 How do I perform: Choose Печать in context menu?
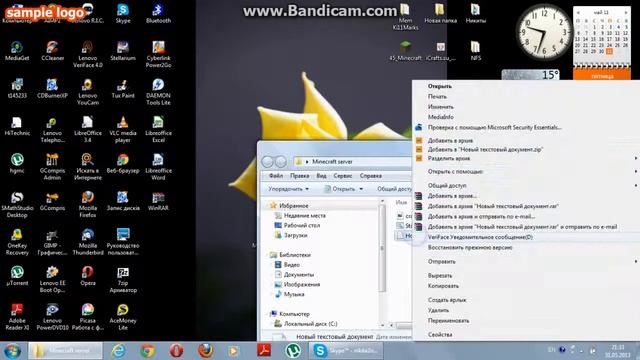click(x=437, y=96)
